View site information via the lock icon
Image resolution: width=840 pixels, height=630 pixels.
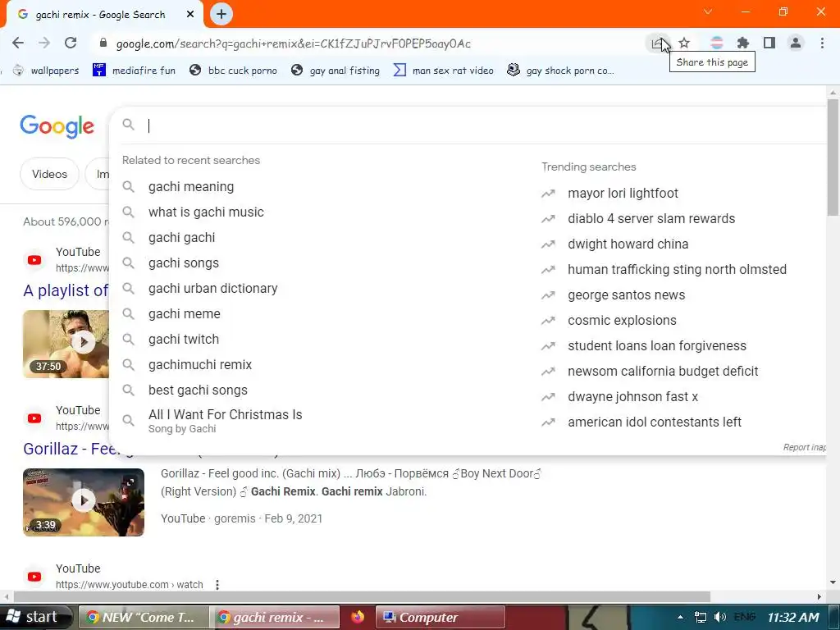pyautogui.click(x=103, y=43)
